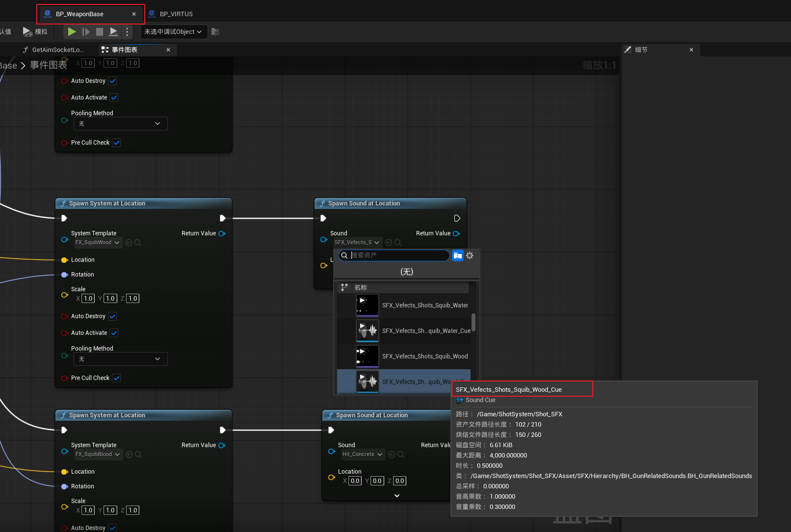Click browse magnifier beside SFX_Vefects_S
791x532 pixels.
coord(398,243)
